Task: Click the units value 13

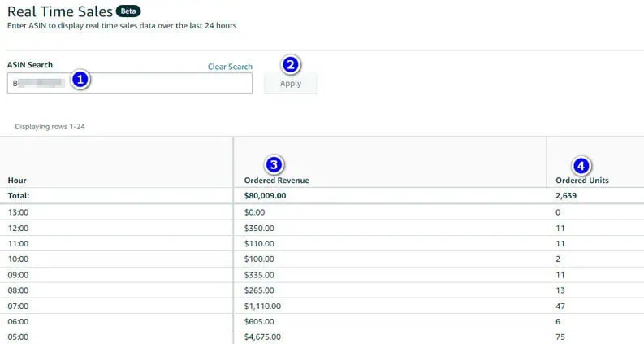Action: 560,290
